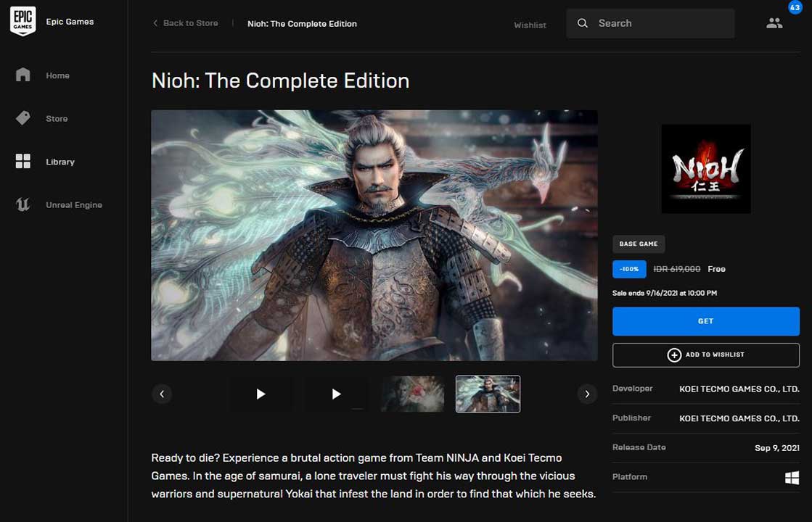Click the Store label in sidebar
Screen dimensions: 812x522
tap(57, 118)
